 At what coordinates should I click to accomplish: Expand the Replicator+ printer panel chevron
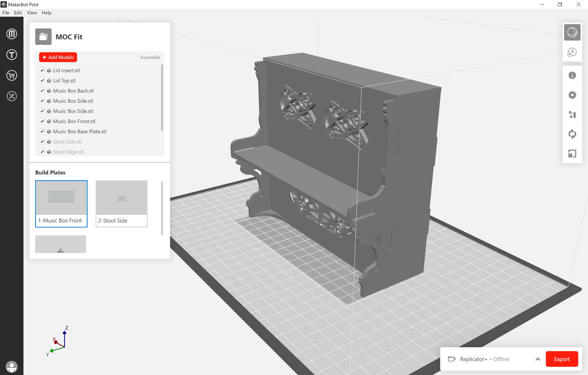537,359
